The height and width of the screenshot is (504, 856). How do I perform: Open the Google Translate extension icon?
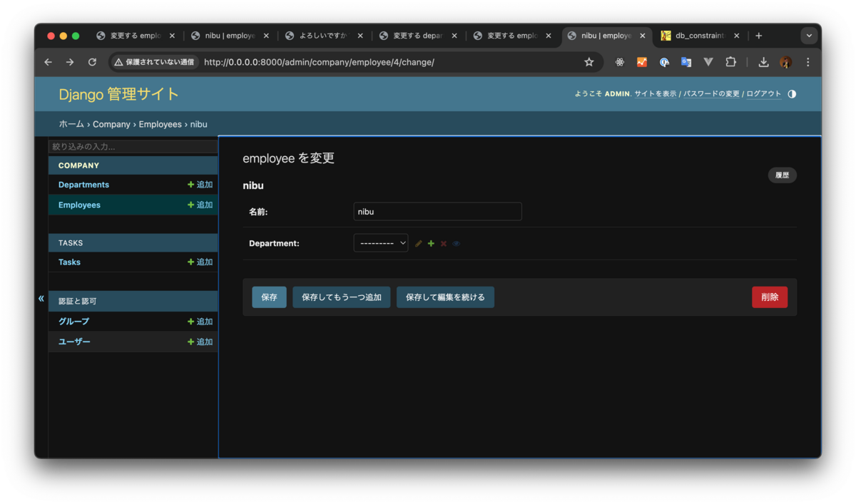tap(686, 62)
